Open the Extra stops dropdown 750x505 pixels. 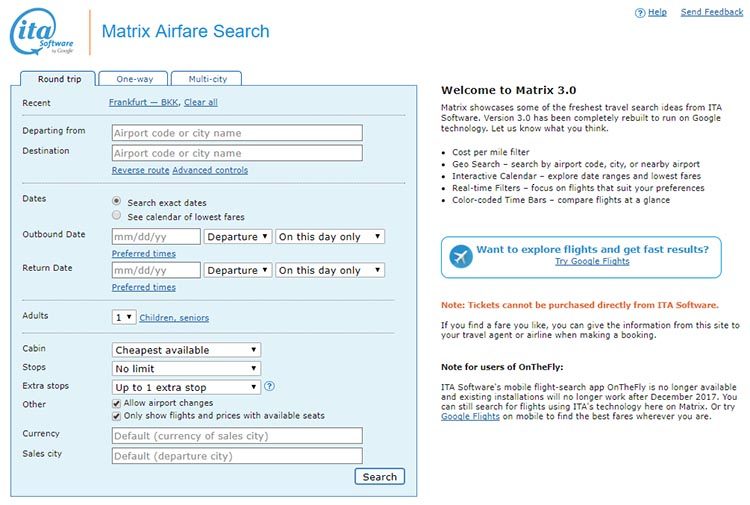coord(187,387)
